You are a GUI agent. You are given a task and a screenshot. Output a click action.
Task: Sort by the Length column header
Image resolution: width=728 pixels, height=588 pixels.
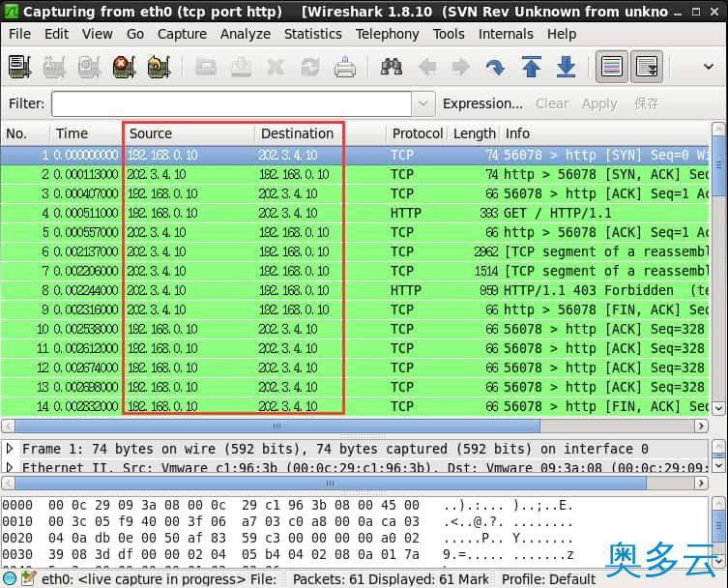pos(474,133)
